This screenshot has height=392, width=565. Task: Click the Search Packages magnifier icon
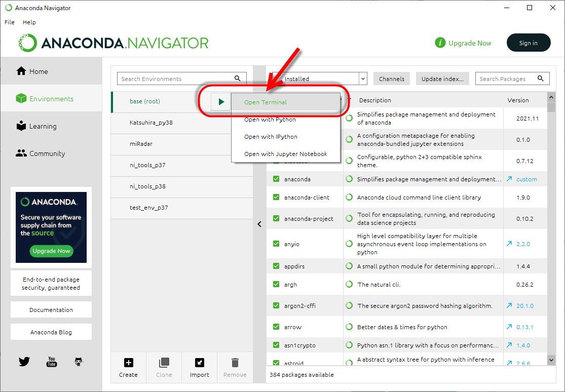click(541, 78)
